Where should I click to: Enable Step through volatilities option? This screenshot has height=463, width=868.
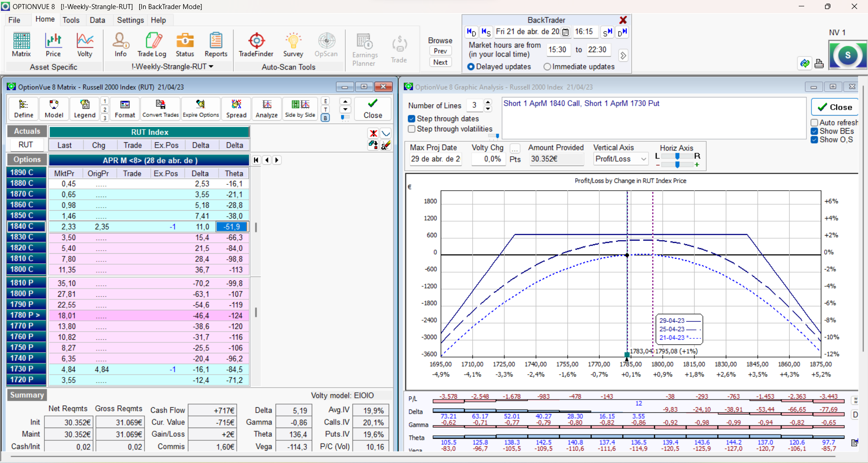tap(412, 129)
